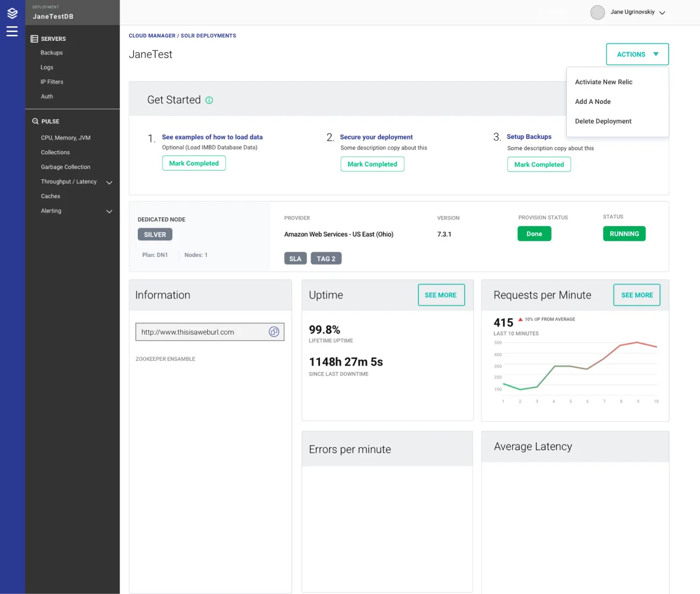700x594 pixels.
Task: Open the hamburger menu icon
Action: coord(12,32)
